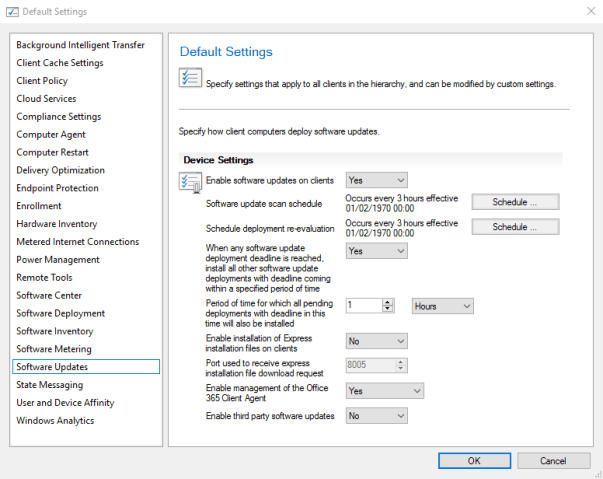Screen dimensions: 603x479
Task: Select the highlighted Software Updates section
Action: click(86, 367)
